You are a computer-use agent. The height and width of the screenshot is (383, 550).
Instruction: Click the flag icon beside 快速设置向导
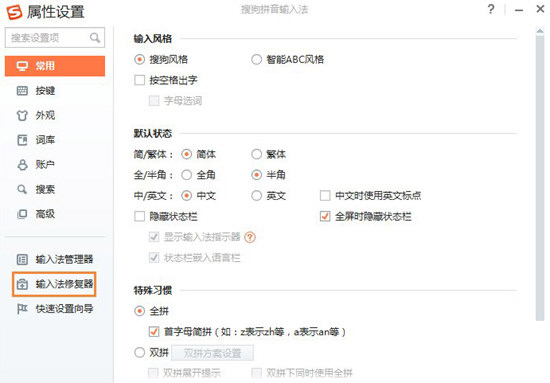22,309
